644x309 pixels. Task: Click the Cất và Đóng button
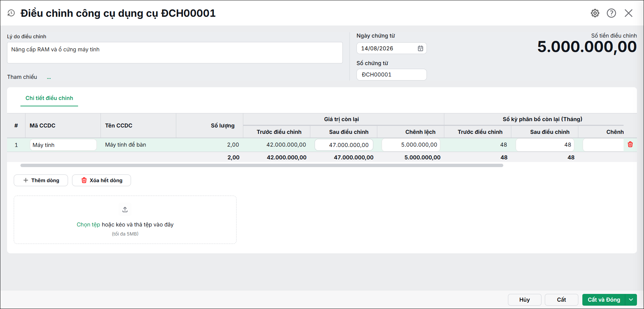coord(604,300)
